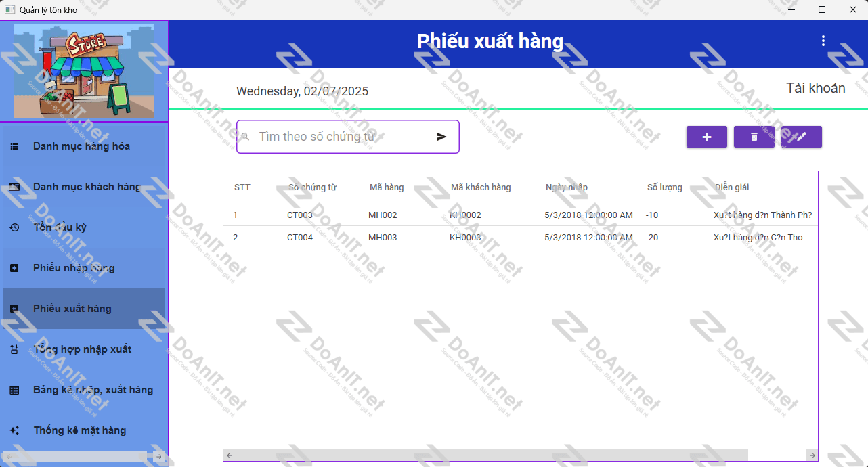Viewport: 868px width, 467px height.
Task: Click the Số lượng column header
Action: (x=665, y=187)
